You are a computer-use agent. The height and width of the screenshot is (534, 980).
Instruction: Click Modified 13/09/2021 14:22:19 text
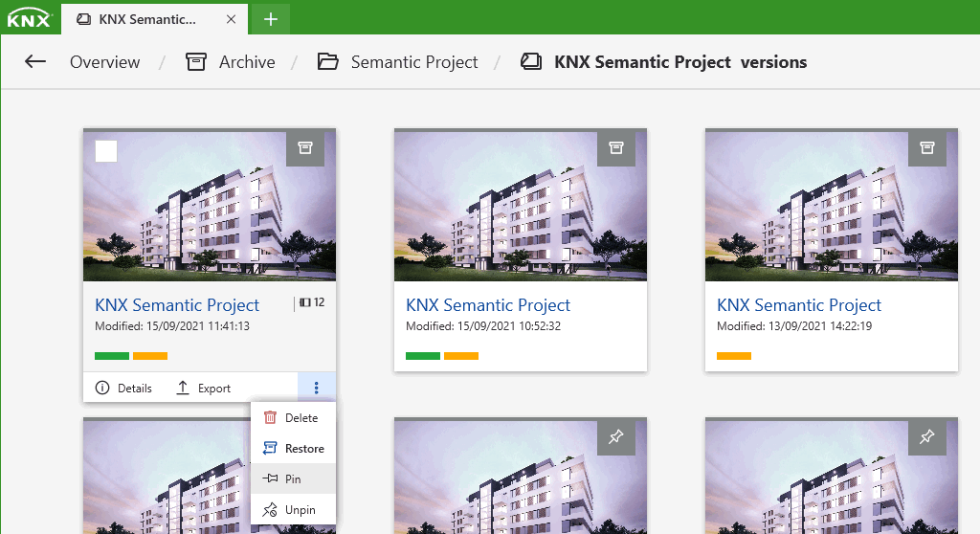click(x=794, y=325)
